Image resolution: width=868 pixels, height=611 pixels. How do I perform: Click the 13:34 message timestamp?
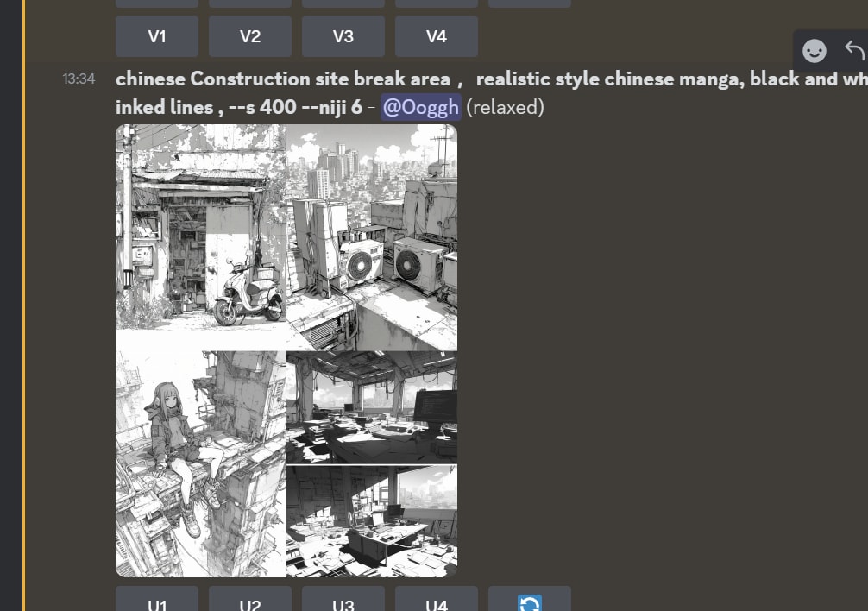click(x=79, y=79)
